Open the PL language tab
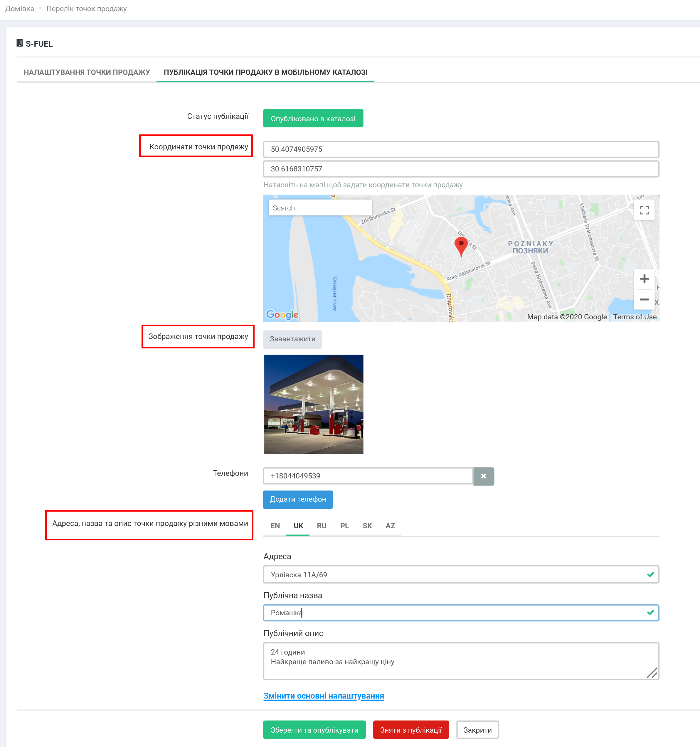This screenshot has width=700, height=747. 344,526
